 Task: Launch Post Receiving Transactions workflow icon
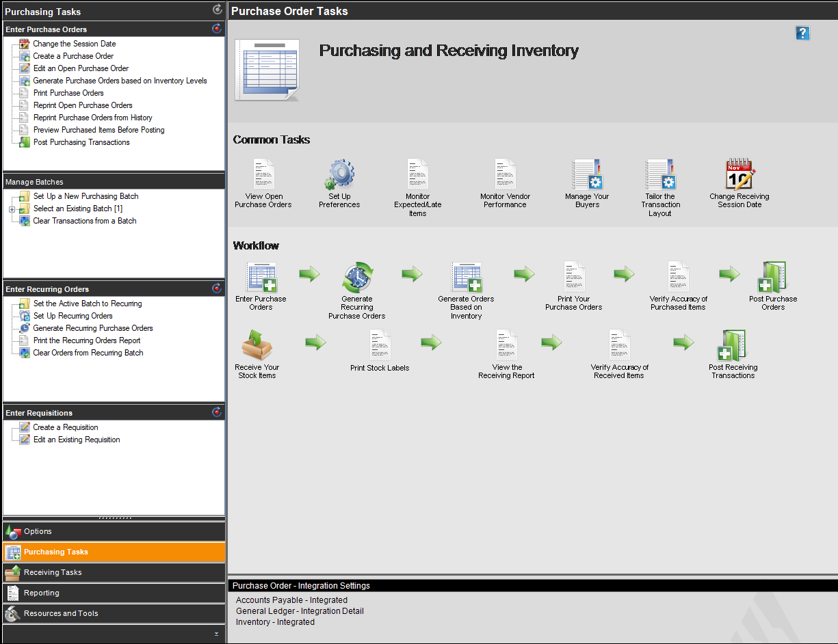733,345
